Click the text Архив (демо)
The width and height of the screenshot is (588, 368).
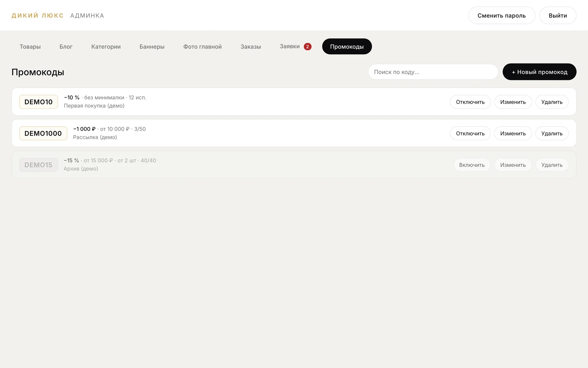point(81,169)
